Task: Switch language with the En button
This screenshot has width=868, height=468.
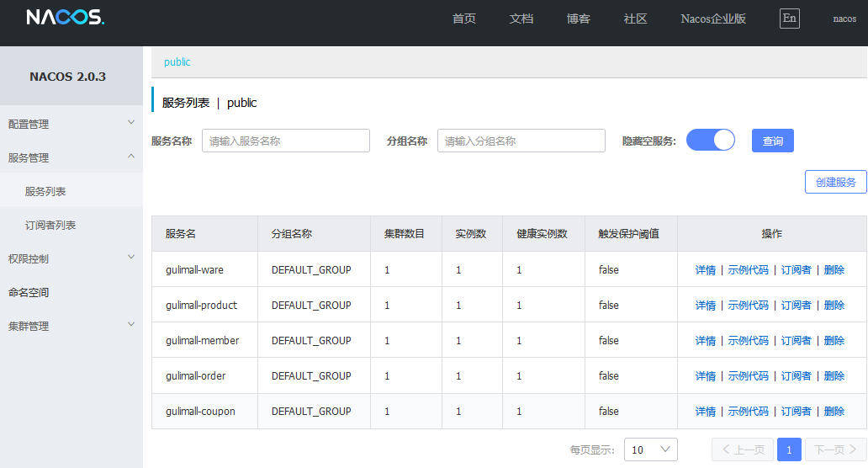Action: click(790, 19)
